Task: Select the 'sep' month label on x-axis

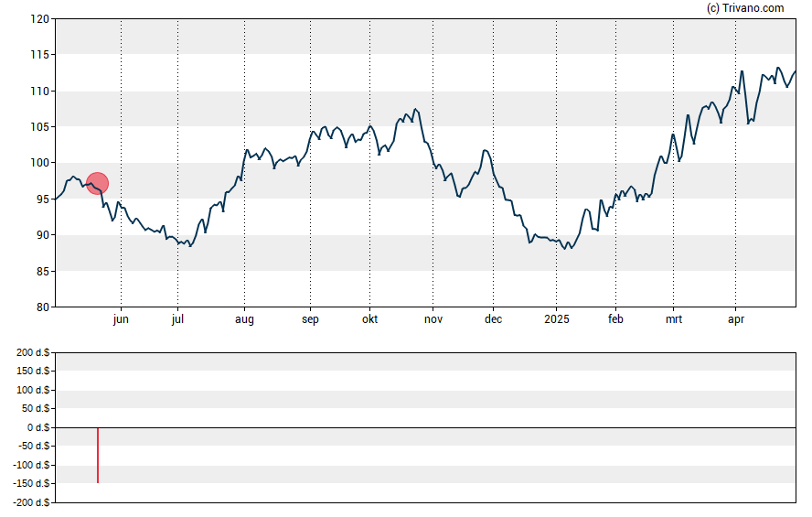Action: [310, 319]
